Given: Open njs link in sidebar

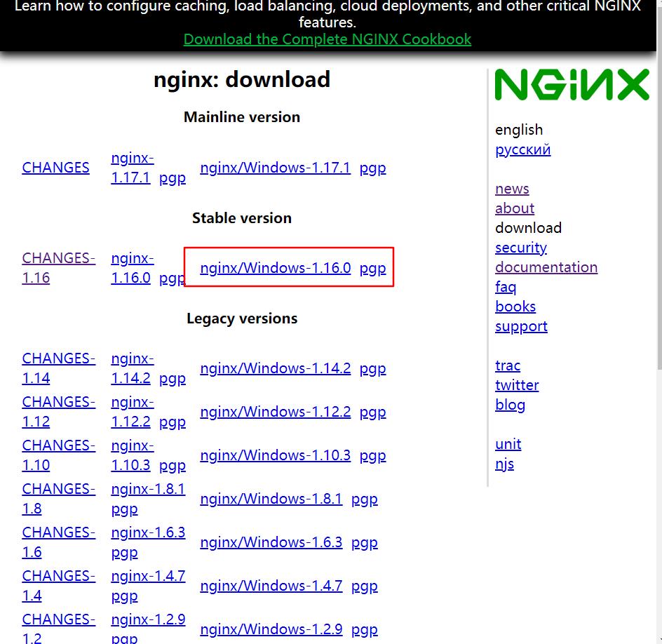Looking at the screenshot, I should tap(504, 464).
